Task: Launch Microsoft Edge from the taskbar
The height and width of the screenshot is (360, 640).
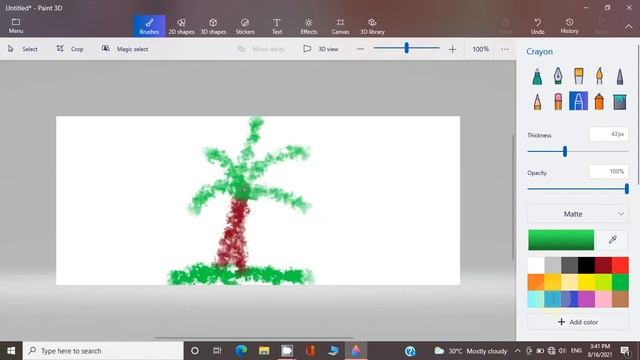Action: tap(241, 351)
